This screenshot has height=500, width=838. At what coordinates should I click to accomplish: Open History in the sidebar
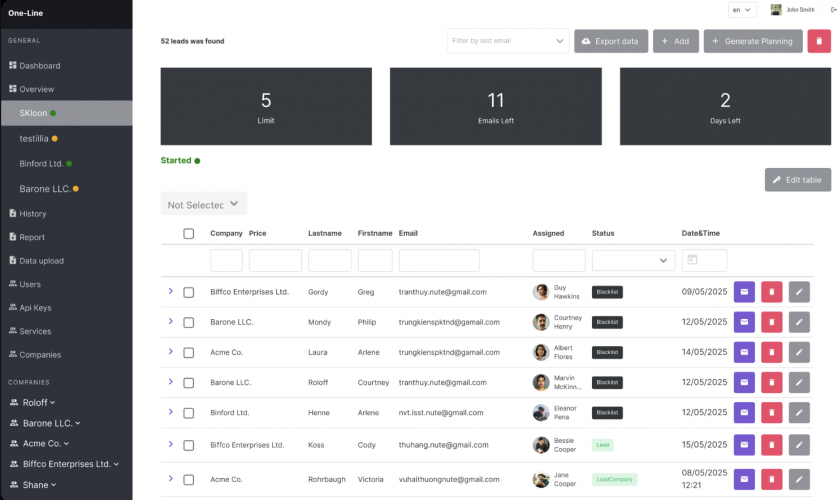coord(28,214)
